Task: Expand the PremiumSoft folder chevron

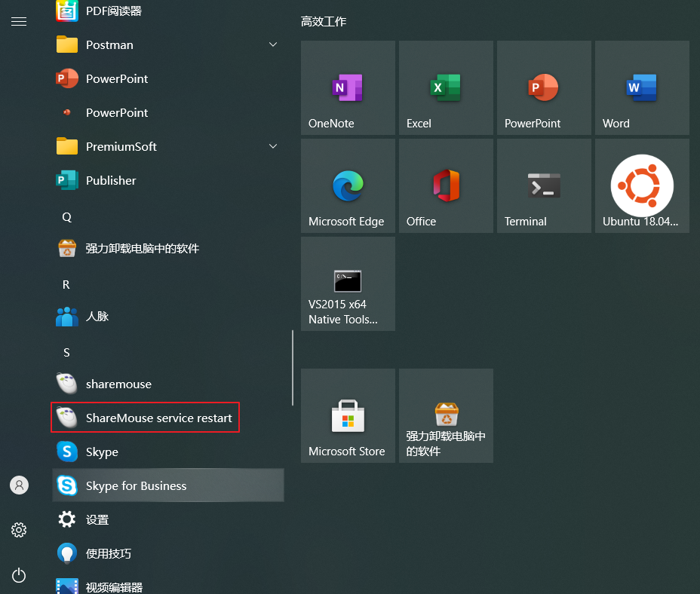Action: point(273,146)
